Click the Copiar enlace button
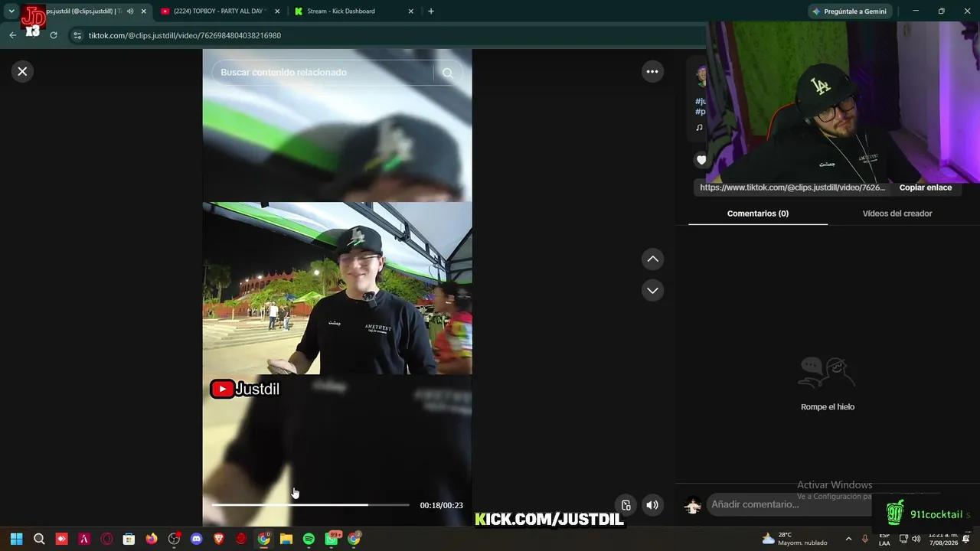The height and width of the screenshot is (551, 980). (x=926, y=187)
